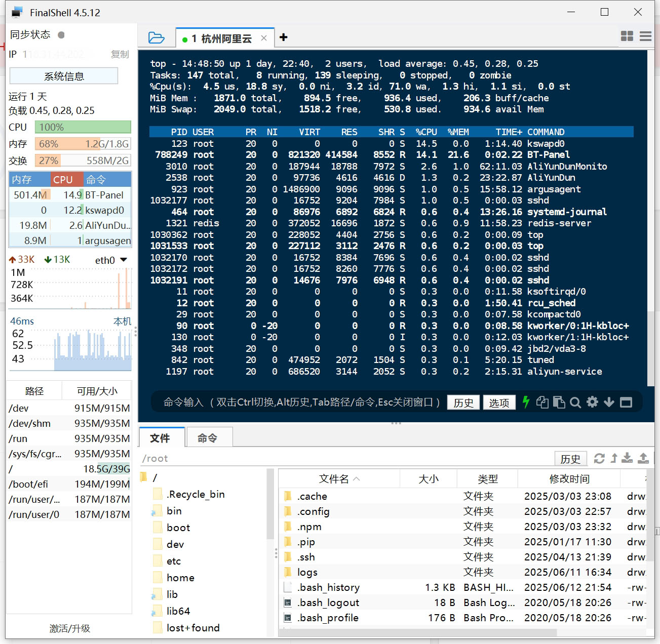The image size is (660, 644).
Task: Open .cache folder icon in file list
Action: 288,496
